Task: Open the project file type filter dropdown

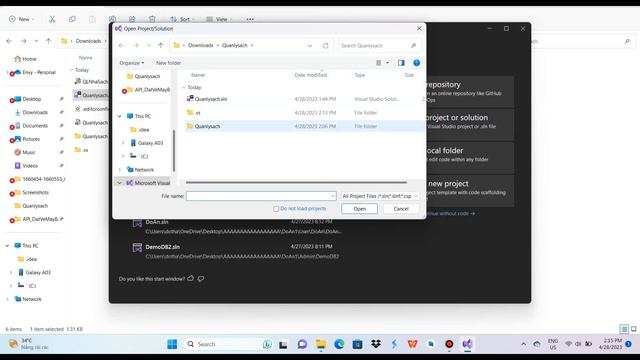Action: tap(380, 196)
